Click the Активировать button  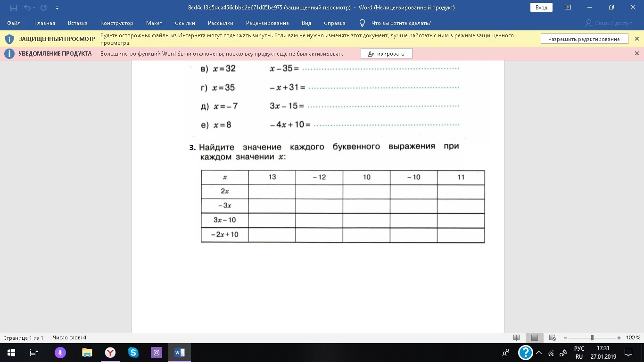[386, 54]
